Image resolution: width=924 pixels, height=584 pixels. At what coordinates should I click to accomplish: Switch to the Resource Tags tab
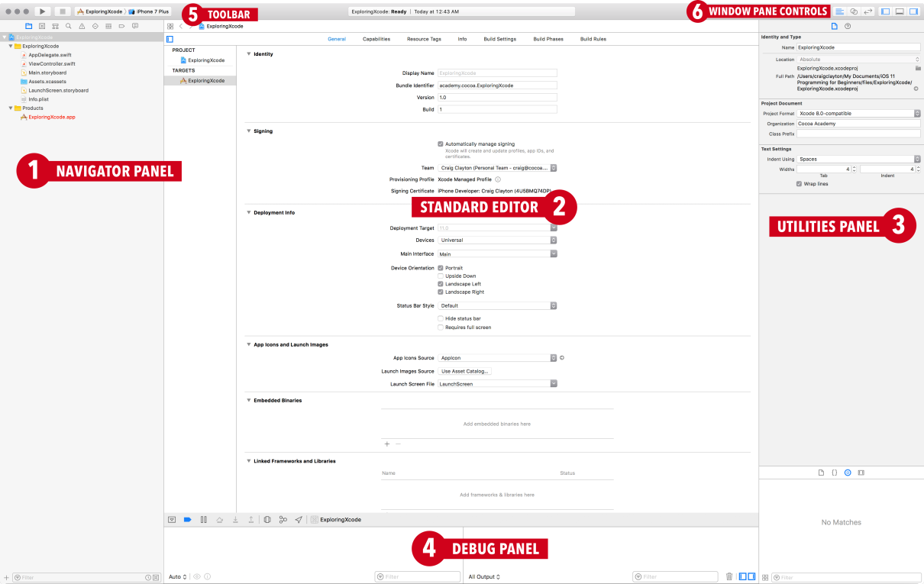pos(424,39)
